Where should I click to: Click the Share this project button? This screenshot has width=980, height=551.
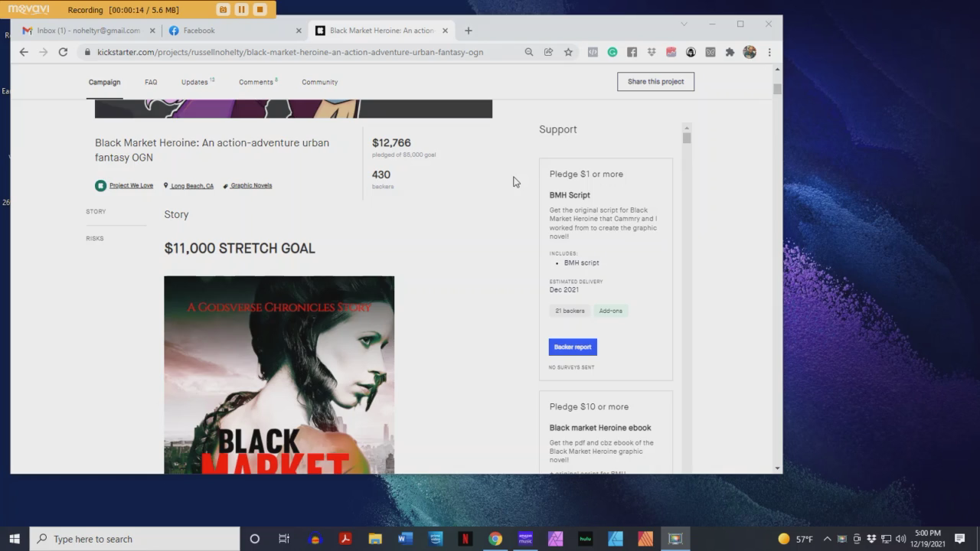[655, 82]
